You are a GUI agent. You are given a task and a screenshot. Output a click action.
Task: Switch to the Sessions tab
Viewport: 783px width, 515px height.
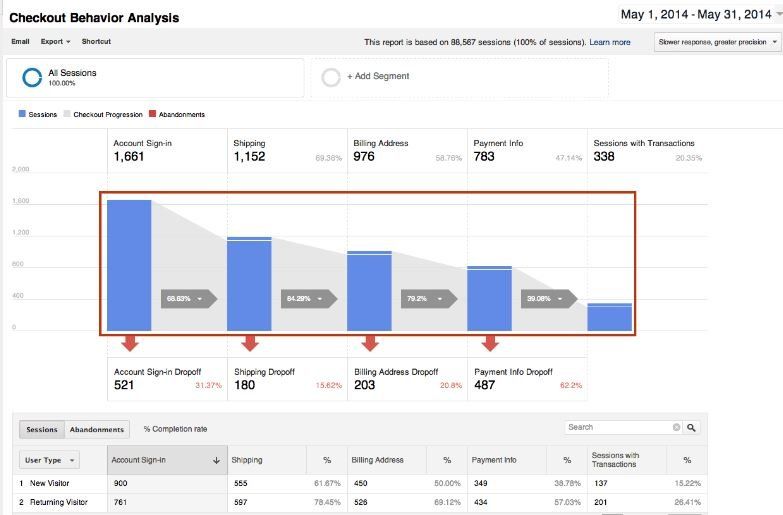pos(42,430)
